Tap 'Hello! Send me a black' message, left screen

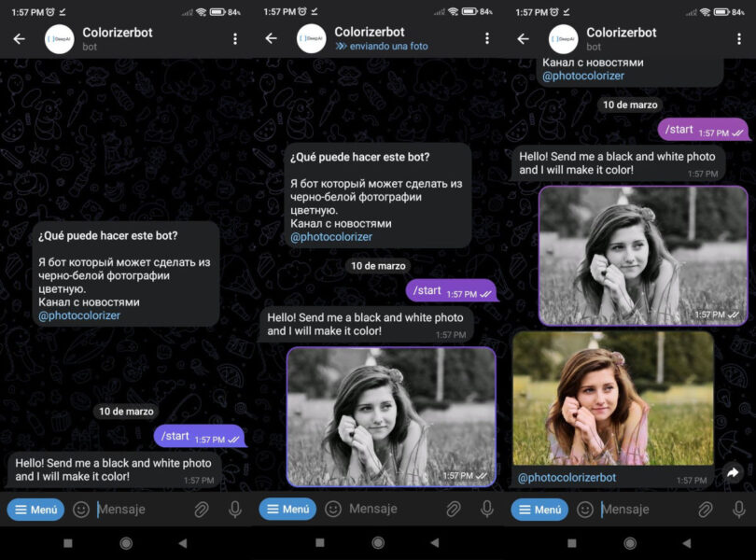point(114,469)
